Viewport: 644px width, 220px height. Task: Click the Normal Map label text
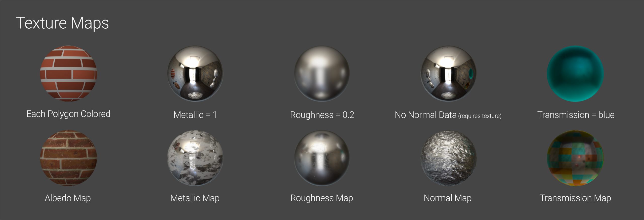[x=448, y=198]
